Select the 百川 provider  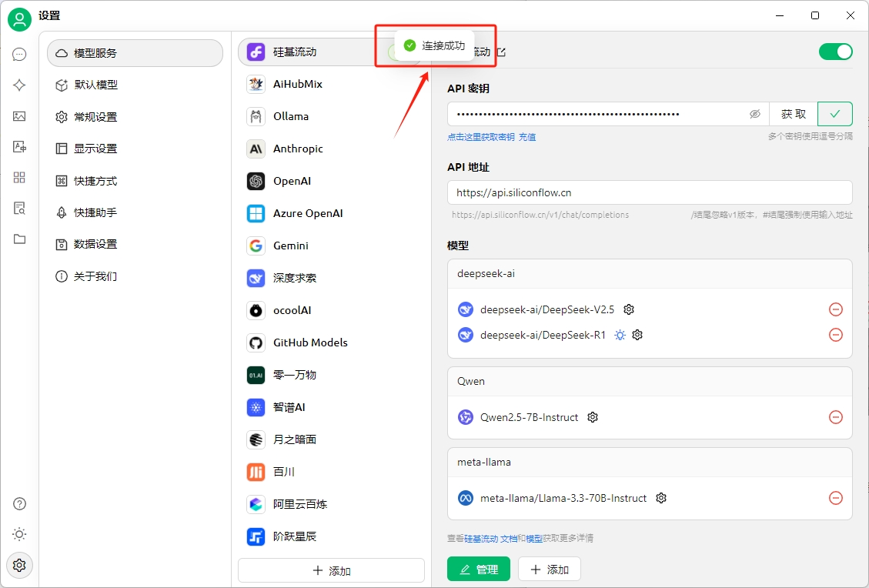[x=332, y=472]
